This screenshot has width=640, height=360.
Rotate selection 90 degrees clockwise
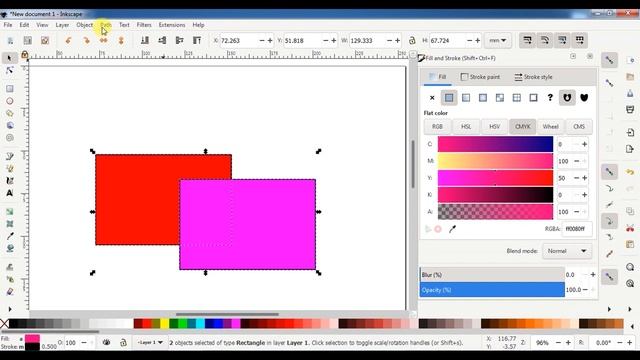tap(86, 40)
